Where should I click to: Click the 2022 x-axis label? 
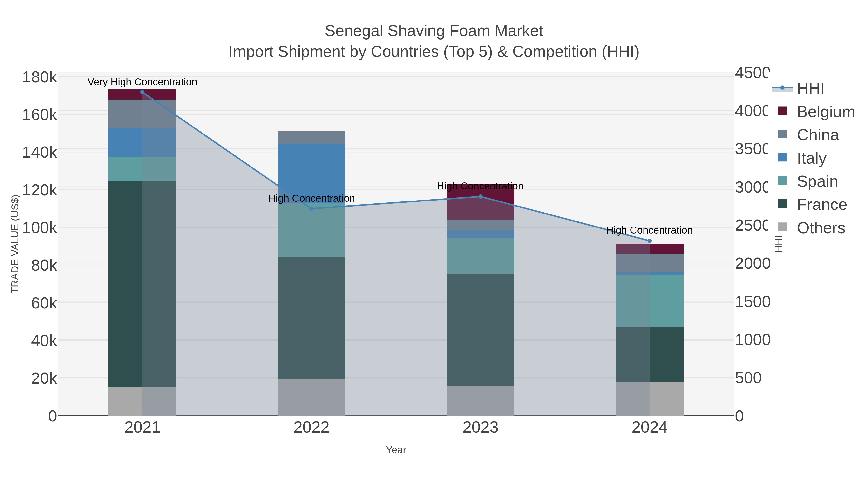point(311,428)
